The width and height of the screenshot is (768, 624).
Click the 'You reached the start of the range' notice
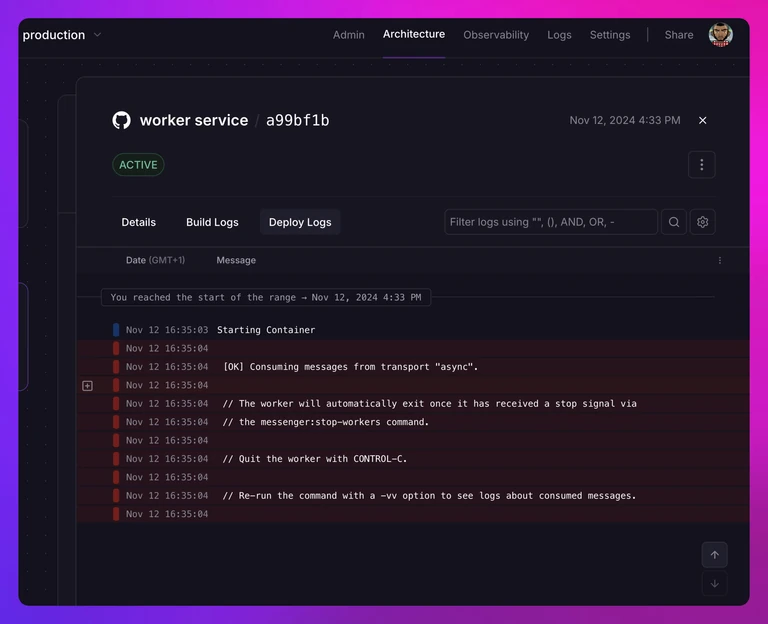[266, 297]
